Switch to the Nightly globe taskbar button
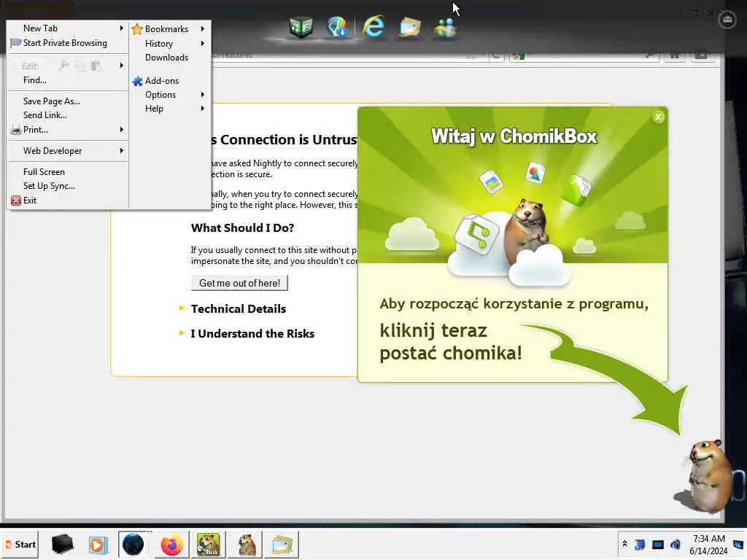 pyautogui.click(x=133, y=544)
